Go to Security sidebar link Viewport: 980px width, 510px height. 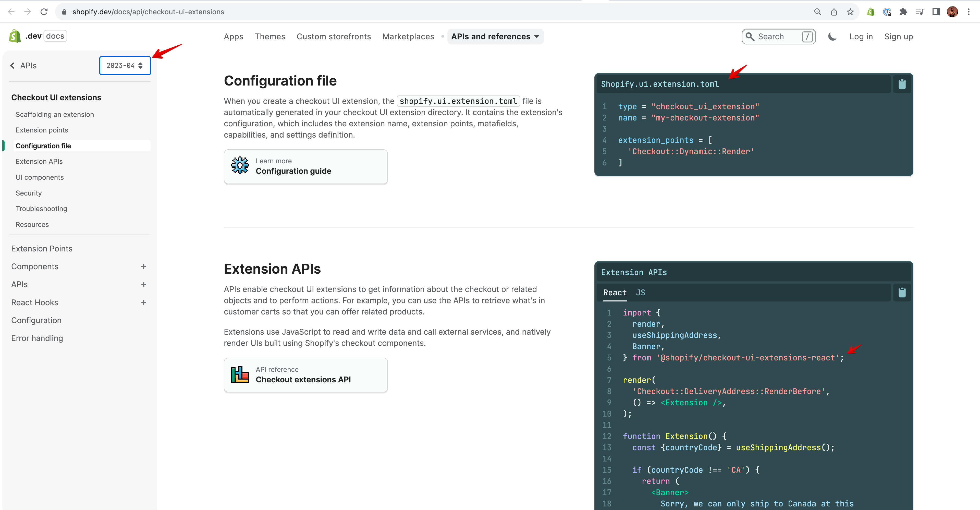[x=29, y=193]
